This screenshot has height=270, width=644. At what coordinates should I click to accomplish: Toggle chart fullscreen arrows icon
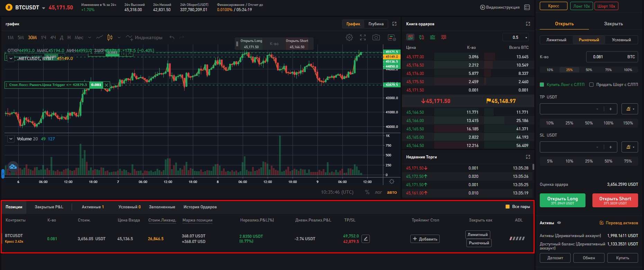363,37
